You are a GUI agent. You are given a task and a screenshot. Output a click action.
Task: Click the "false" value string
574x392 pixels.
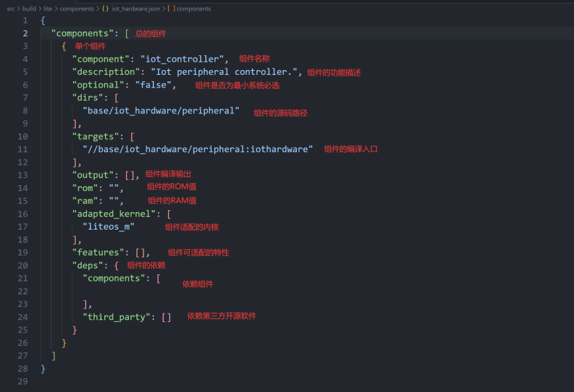(153, 85)
